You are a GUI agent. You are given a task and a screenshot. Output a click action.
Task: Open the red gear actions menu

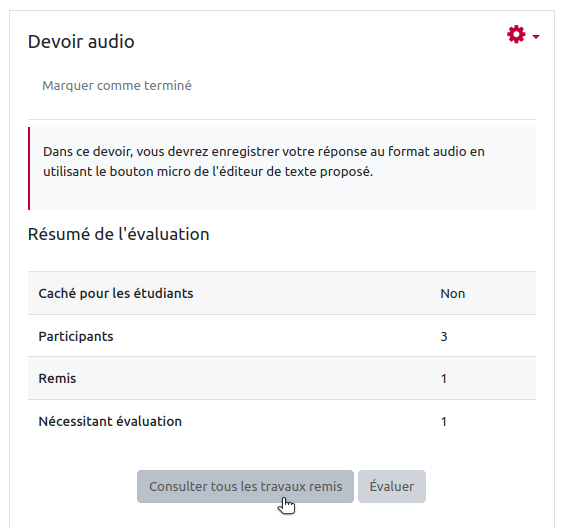click(516, 34)
